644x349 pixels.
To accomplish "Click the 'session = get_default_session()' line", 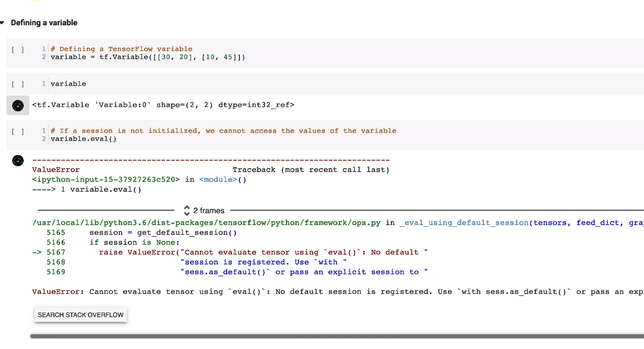I will [x=163, y=232].
